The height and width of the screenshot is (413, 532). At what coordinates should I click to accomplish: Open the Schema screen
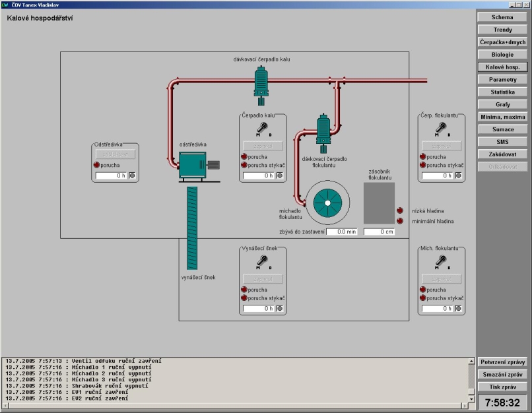pos(502,17)
